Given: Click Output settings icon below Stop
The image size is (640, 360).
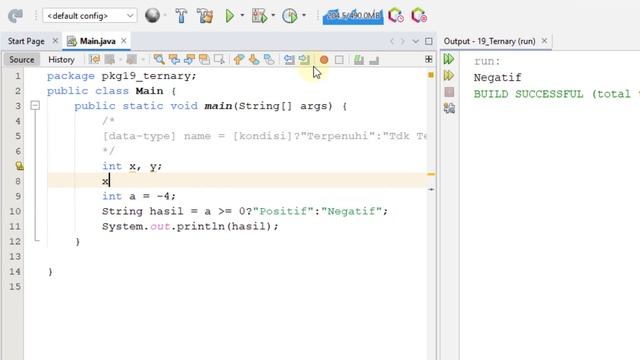Looking at the screenshot, I should 449,108.
